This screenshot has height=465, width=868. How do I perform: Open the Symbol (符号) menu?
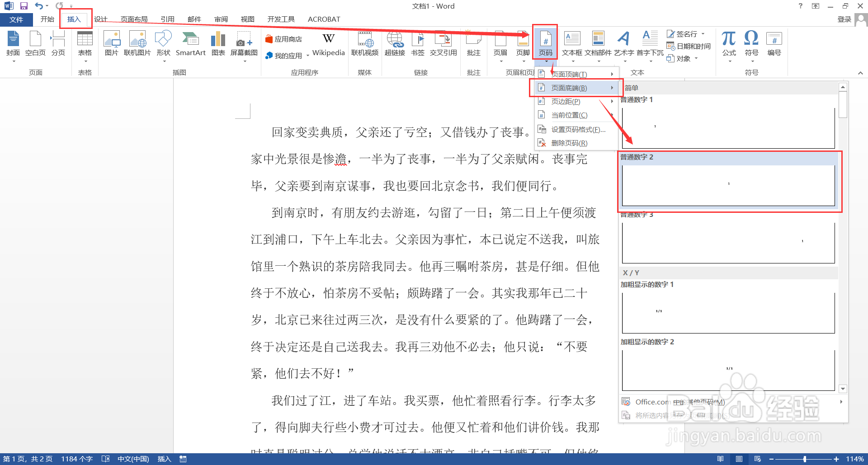click(751, 44)
